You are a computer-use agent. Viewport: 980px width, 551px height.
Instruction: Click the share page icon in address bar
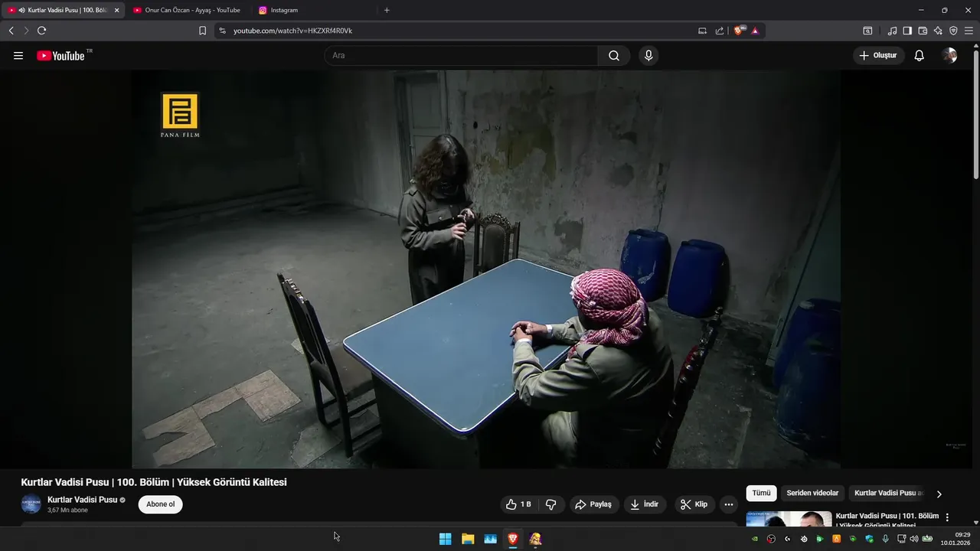point(720,31)
